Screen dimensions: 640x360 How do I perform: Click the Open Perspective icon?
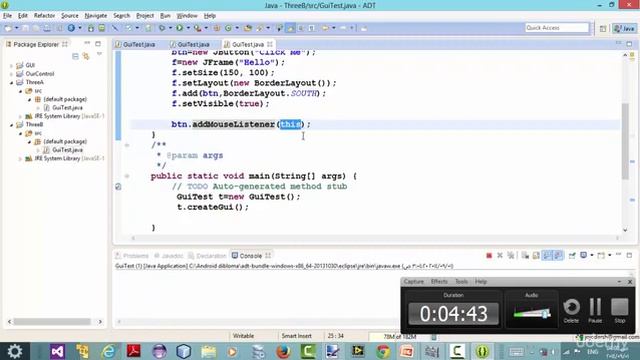(603, 28)
